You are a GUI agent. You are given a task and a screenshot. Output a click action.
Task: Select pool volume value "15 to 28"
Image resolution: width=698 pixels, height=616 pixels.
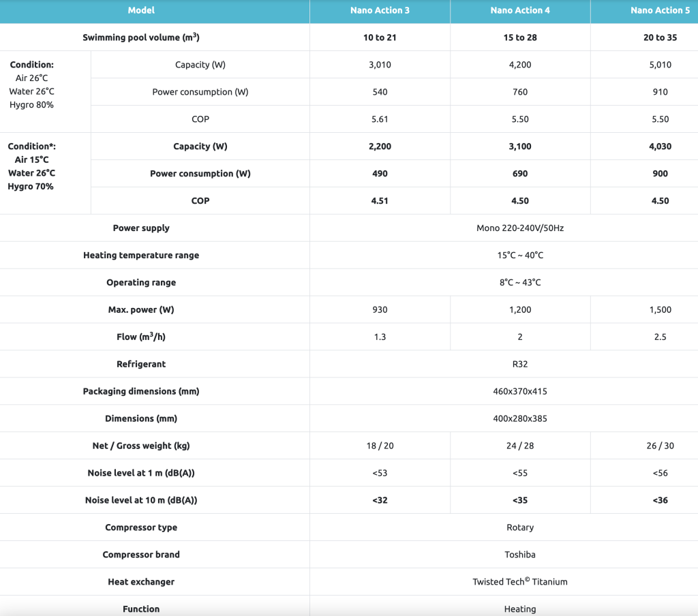[x=520, y=38]
